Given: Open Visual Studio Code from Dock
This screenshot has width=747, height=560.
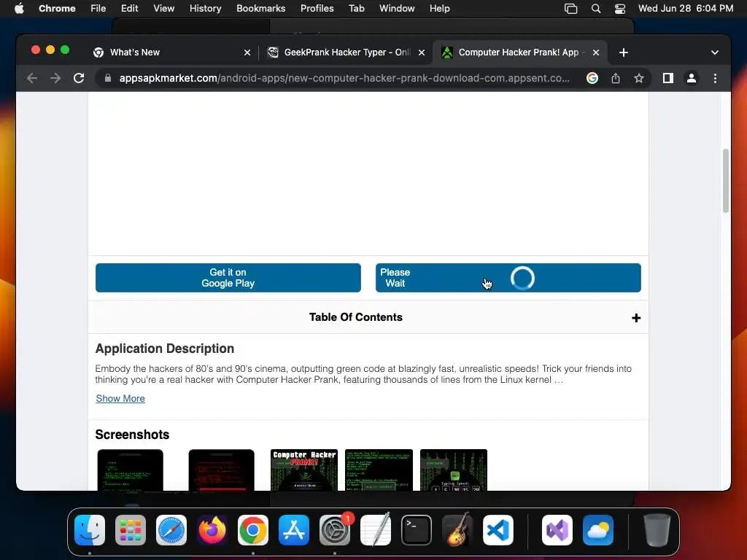Looking at the screenshot, I should click(x=498, y=530).
